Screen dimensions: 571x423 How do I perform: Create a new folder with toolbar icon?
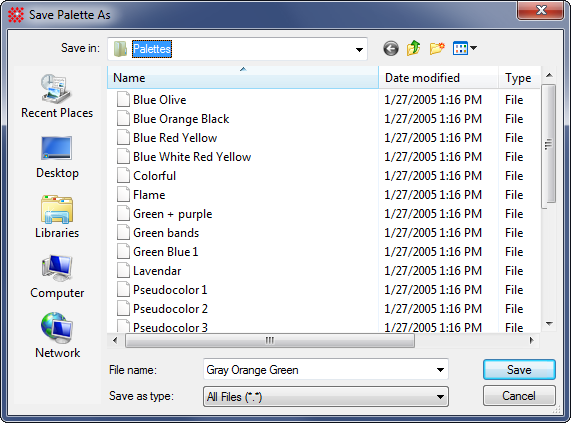[437, 48]
